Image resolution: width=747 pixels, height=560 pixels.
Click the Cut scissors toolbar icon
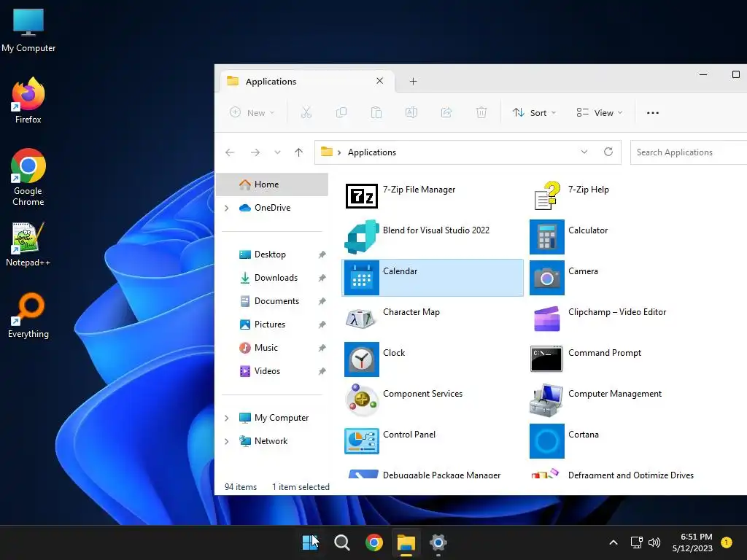pyautogui.click(x=306, y=113)
